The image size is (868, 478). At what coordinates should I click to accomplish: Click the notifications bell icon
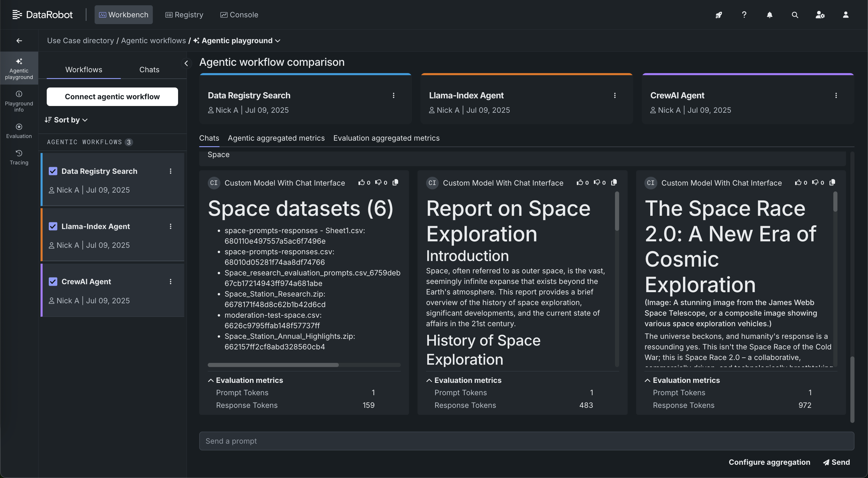[769, 15]
